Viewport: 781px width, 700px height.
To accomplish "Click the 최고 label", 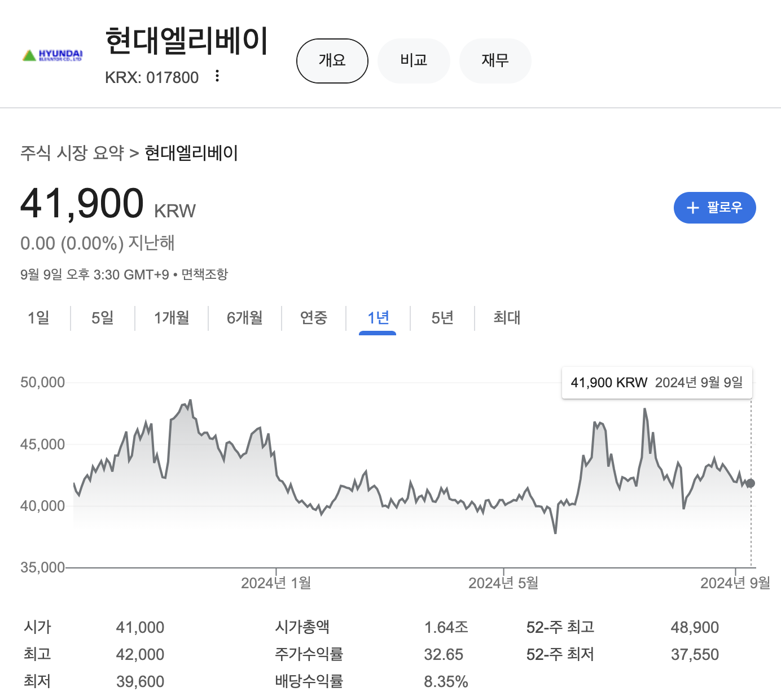I will (x=38, y=654).
